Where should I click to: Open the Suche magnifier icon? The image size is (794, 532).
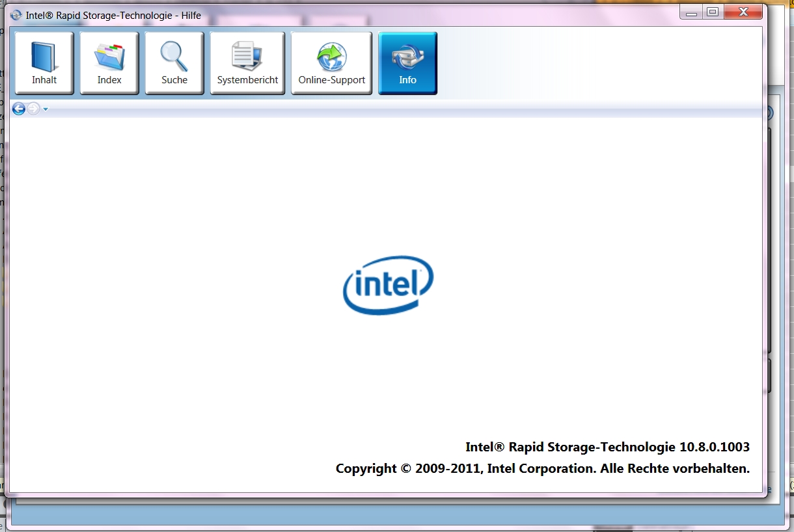174,63
